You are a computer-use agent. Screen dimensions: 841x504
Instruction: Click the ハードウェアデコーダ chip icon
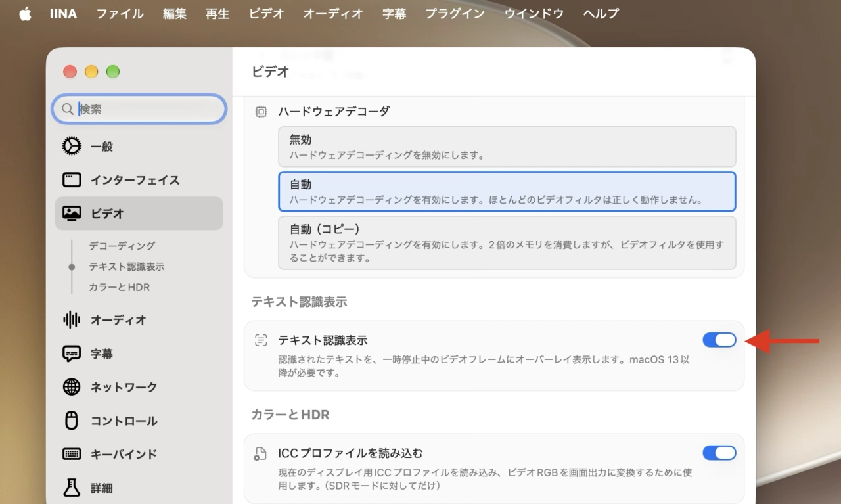(x=261, y=112)
